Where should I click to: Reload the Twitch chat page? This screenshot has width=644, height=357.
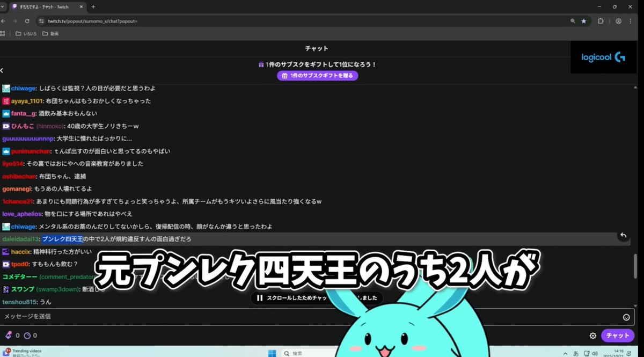(x=27, y=21)
